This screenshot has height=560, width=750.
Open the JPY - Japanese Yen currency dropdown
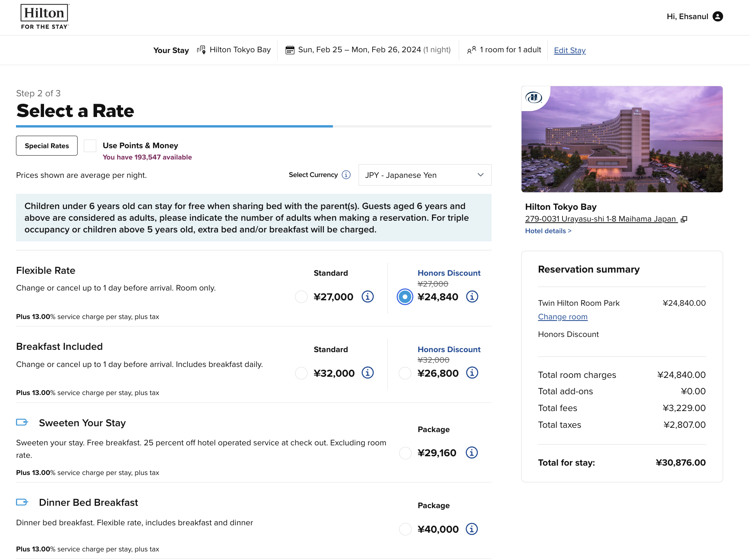pos(425,175)
